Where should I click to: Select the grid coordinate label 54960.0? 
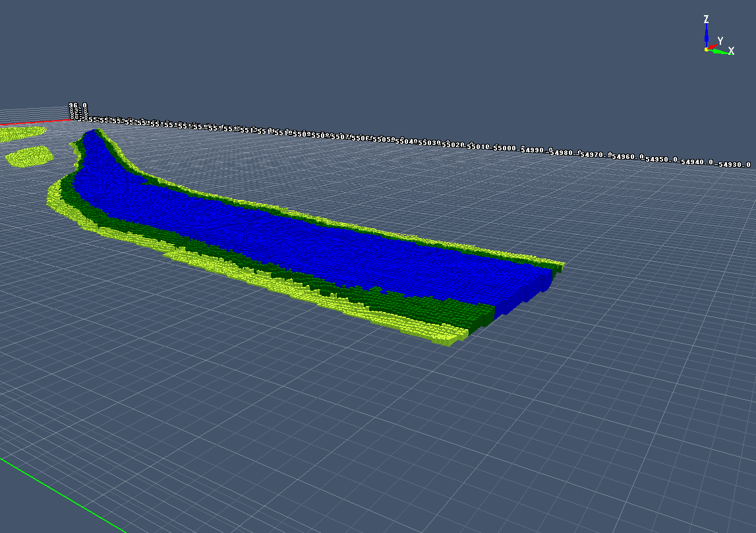pyautogui.click(x=627, y=157)
